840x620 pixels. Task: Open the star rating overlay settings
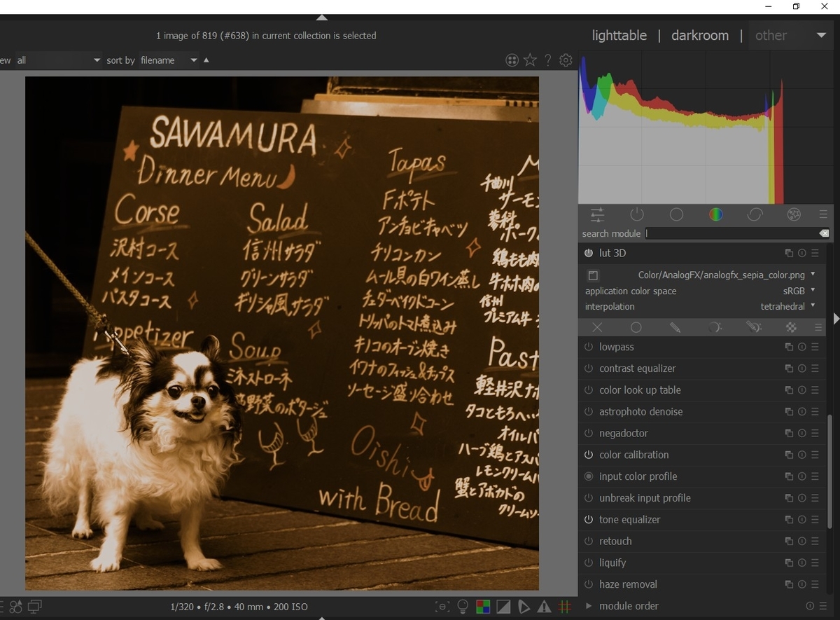[530, 60]
